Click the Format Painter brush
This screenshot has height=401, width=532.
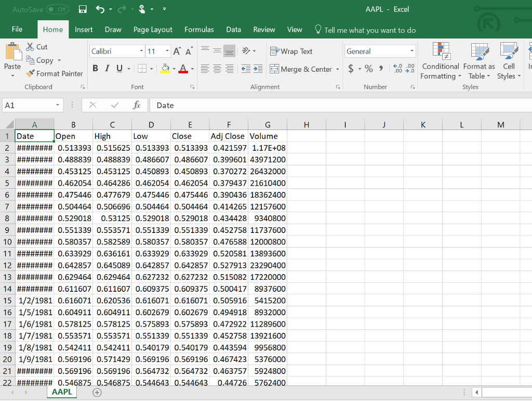pyautogui.click(x=31, y=73)
